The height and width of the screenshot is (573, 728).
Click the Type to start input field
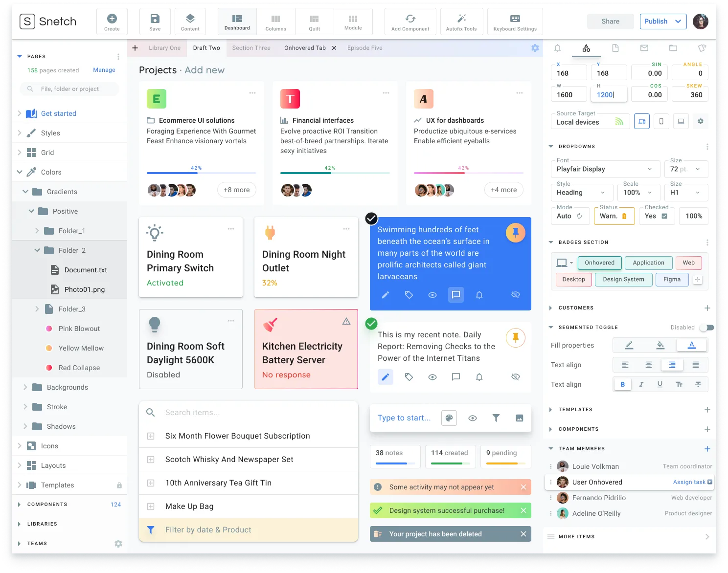point(404,418)
